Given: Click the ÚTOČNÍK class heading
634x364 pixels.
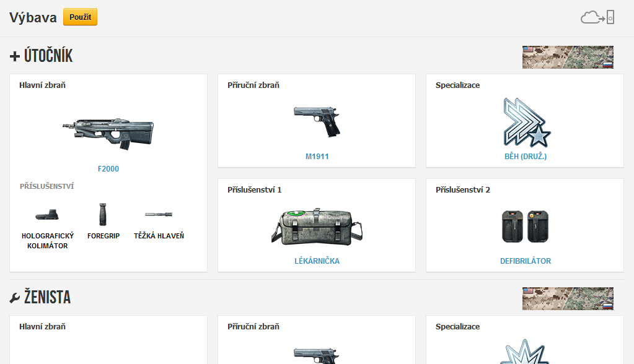Looking at the screenshot, I should coord(48,56).
